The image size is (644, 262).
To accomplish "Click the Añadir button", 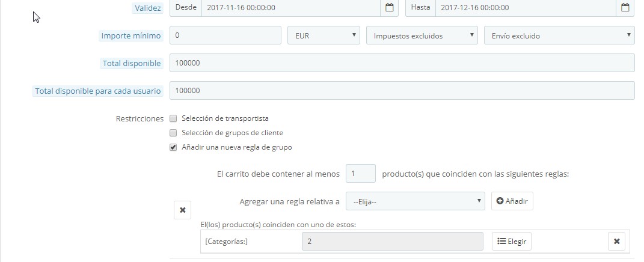I will tap(512, 201).
